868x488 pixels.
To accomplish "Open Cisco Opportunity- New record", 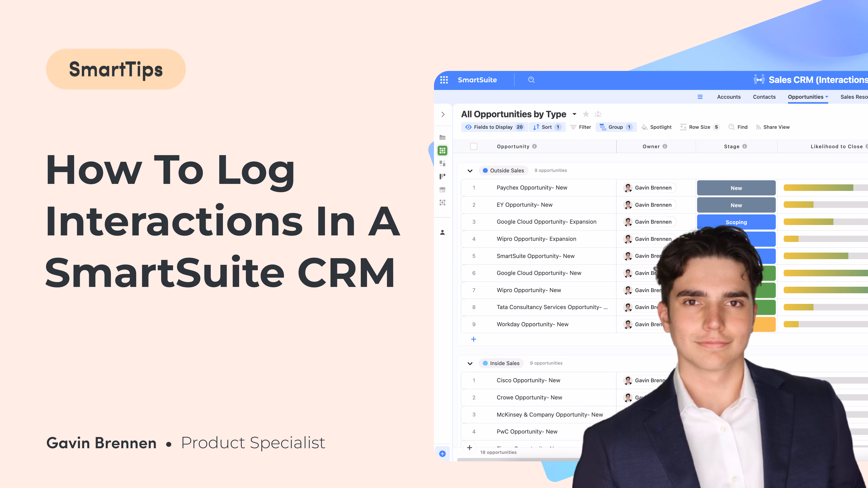I will coord(528,380).
